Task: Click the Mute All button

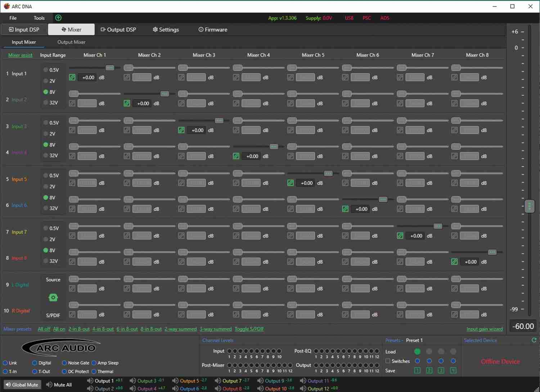Action: (x=59, y=385)
